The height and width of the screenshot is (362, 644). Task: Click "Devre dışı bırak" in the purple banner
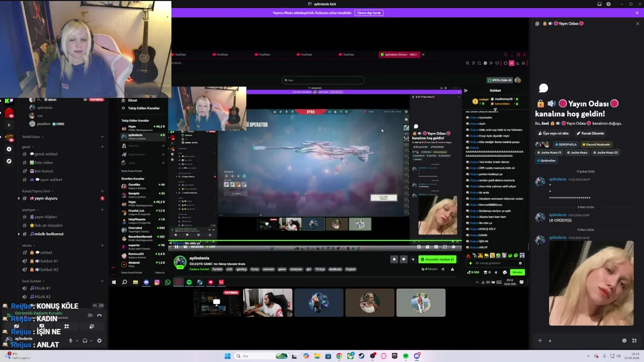coord(369,13)
